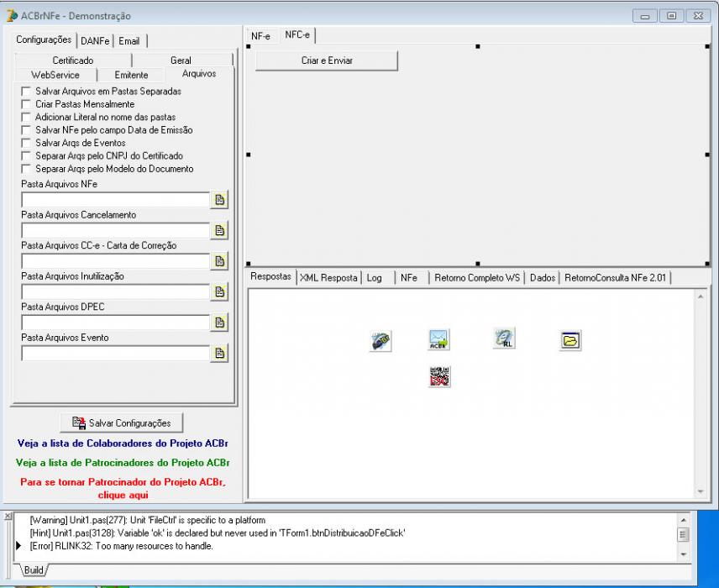719x588 pixels.
Task: Click the down arrow of the build messages scrollbar
Action: tap(683, 554)
